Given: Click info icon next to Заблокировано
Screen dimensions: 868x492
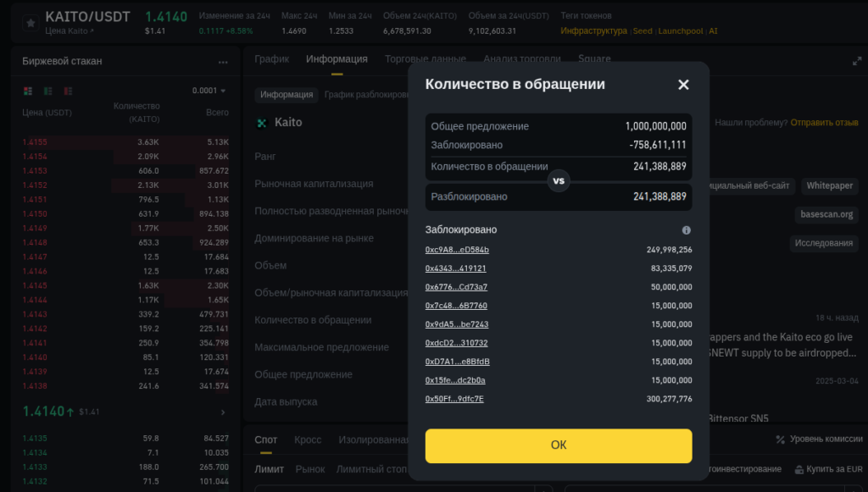Looking at the screenshot, I should tap(686, 229).
